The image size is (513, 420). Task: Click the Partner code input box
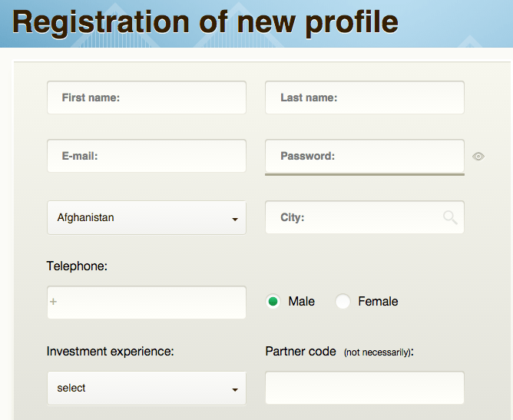tap(365, 388)
